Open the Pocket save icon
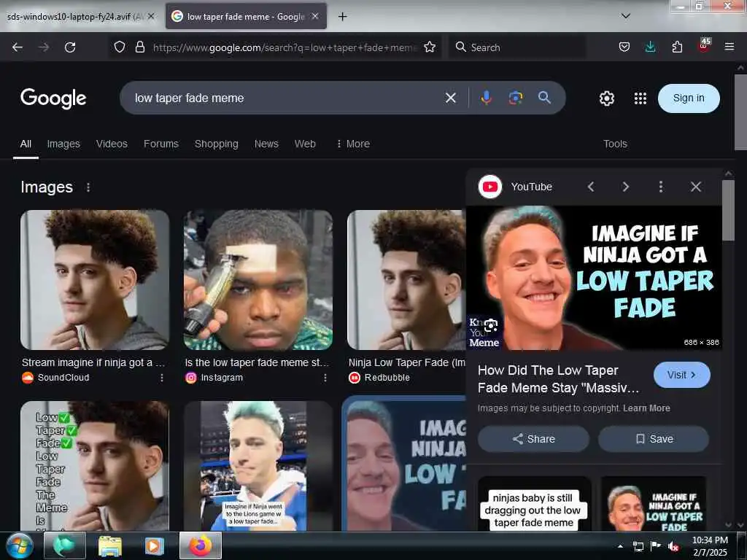Image resolution: width=747 pixels, height=560 pixels. click(x=624, y=47)
